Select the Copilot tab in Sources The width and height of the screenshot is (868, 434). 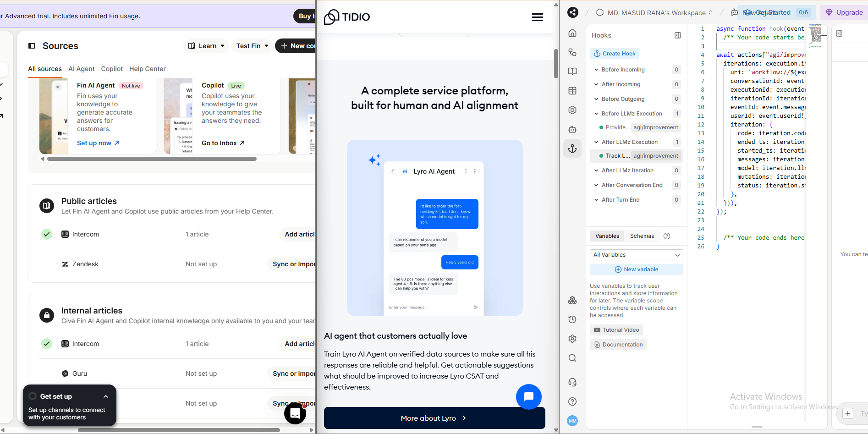(111, 69)
